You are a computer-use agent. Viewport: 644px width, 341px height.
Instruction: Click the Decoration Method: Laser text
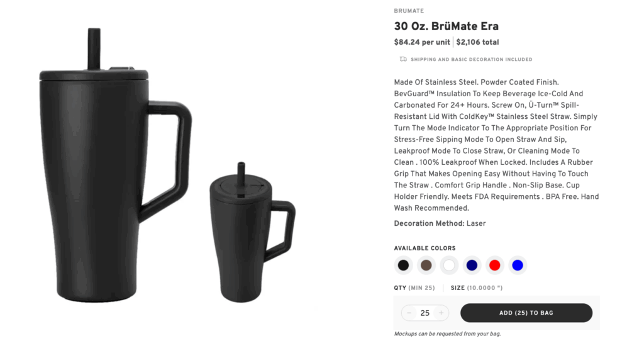[x=440, y=223]
